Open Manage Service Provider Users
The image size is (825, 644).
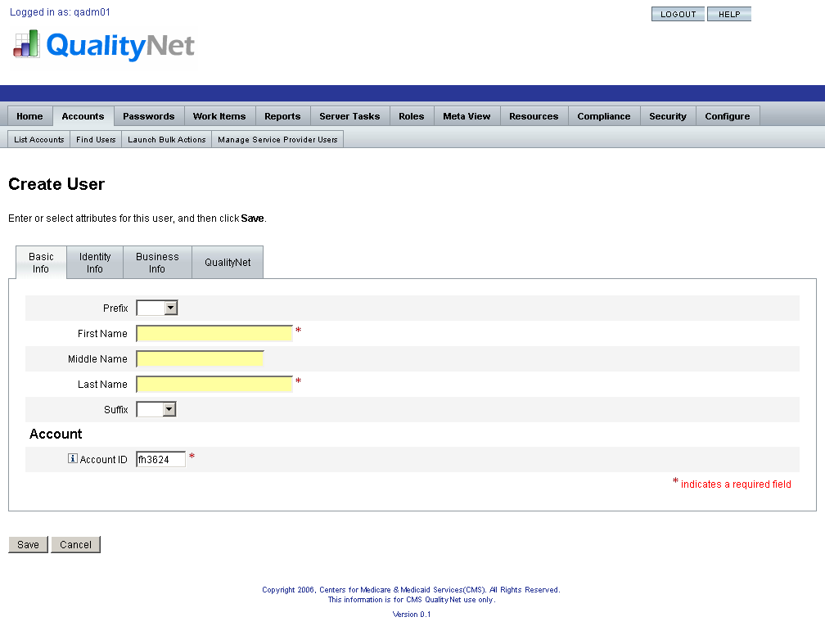click(x=277, y=139)
